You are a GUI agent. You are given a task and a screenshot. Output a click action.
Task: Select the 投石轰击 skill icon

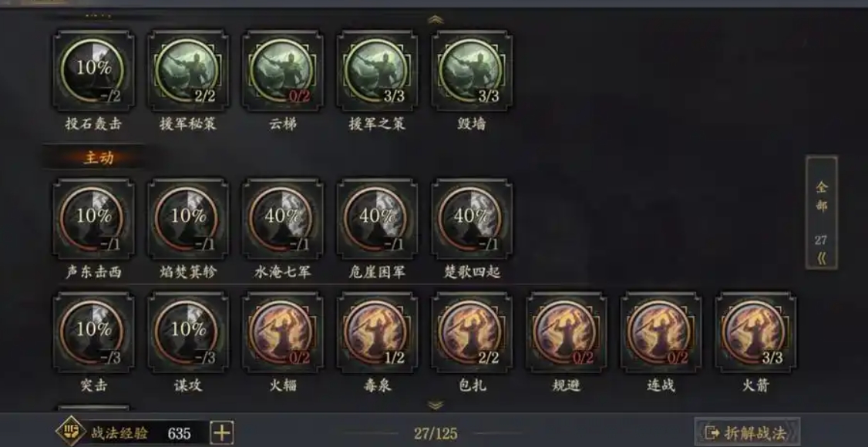tap(93, 71)
